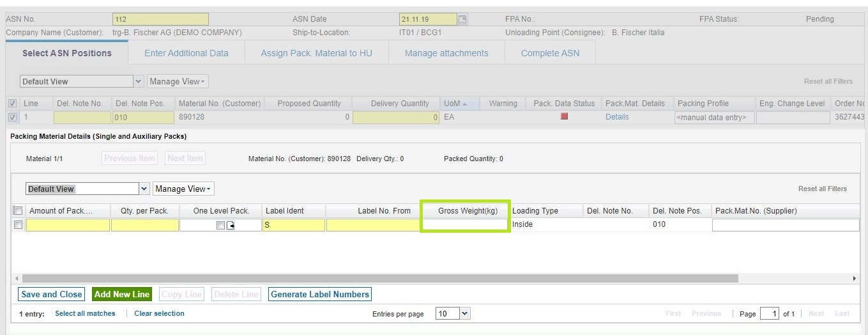
Task: Click the Warning column header
Action: point(503,104)
